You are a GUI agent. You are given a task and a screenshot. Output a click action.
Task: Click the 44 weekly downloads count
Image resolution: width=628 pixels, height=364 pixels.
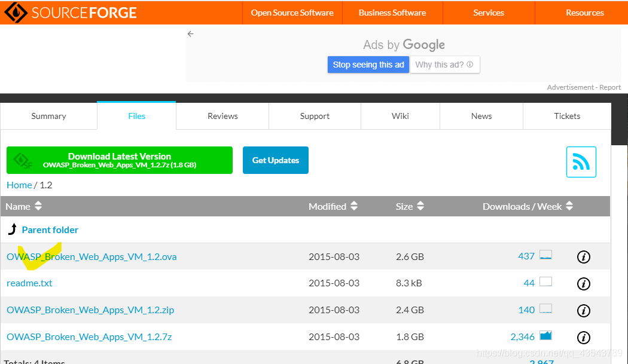click(529, 283)
